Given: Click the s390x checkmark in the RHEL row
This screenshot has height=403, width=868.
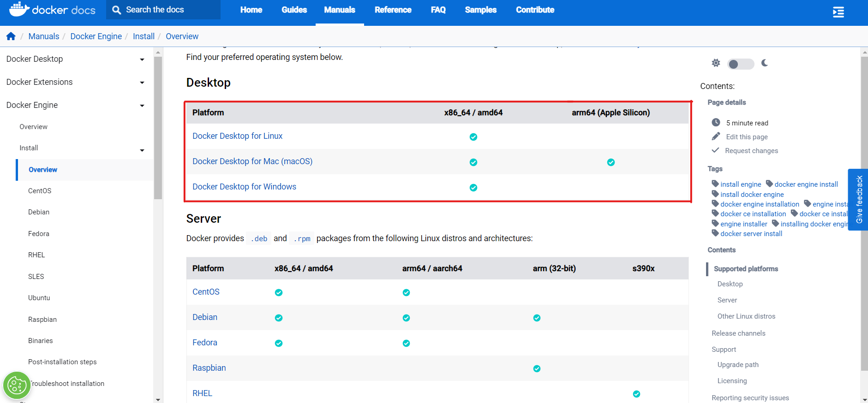Looking at the screenshot, I should [x=636, y=394].
